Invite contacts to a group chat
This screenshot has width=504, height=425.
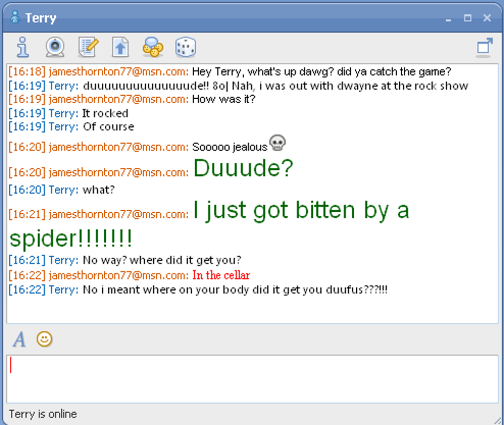tap(153, 47)
